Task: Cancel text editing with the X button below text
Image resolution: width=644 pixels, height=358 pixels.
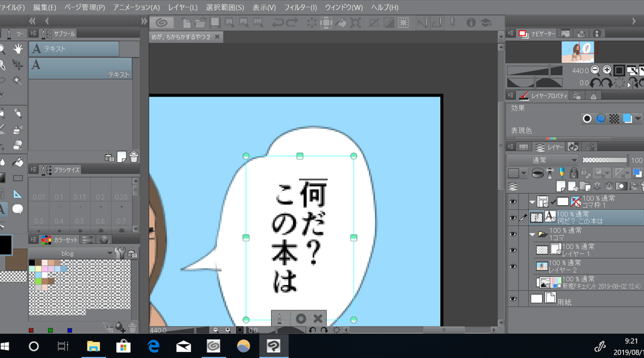Action: point(318,318)
